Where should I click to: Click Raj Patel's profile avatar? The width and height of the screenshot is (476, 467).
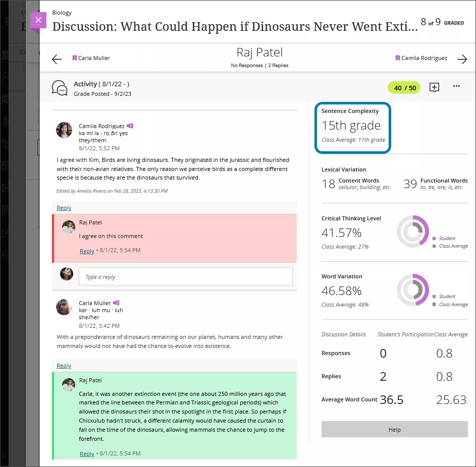(x=69, y=227)
